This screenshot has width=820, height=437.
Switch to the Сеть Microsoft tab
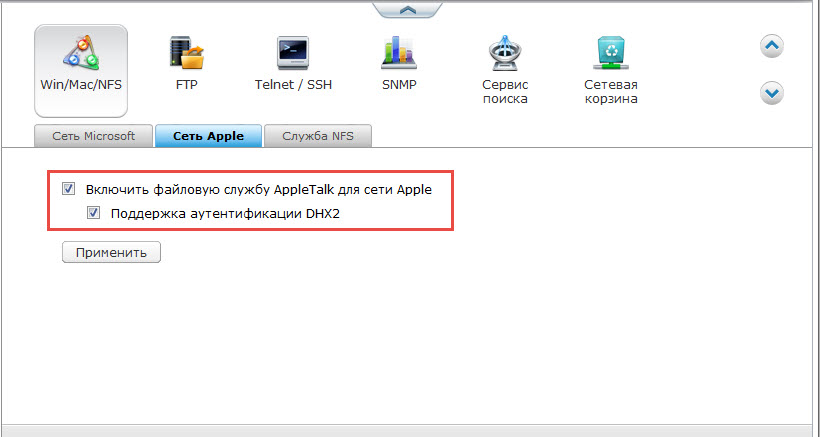tap(94, 136)
